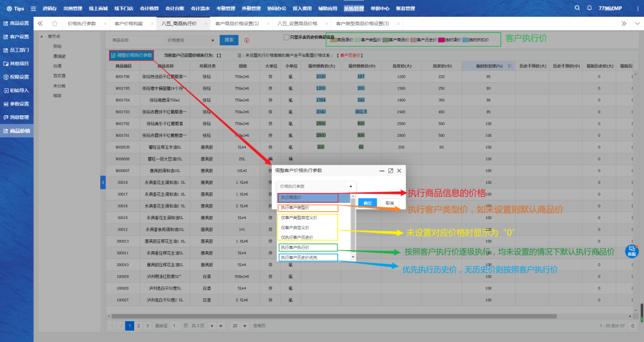The width and height of the screenshot is (644, 342).
Task: Click 调整价格执行参数 button
Action: pyautogui.click(x=131, y=56)
